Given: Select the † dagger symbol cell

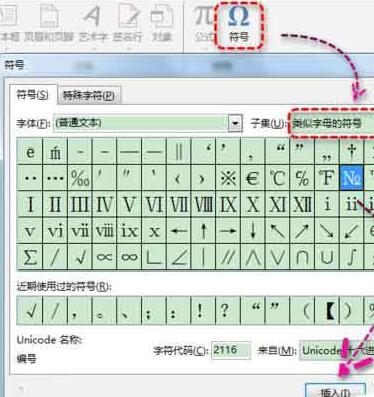Looking at the screenshot, I should [x=351, y=152].
